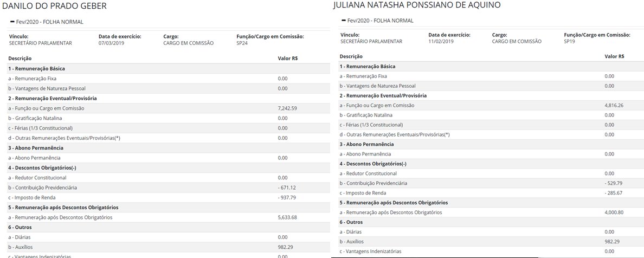
Task: Click Danilo's Secretário Parlamentar text
Action: point(40,43)
